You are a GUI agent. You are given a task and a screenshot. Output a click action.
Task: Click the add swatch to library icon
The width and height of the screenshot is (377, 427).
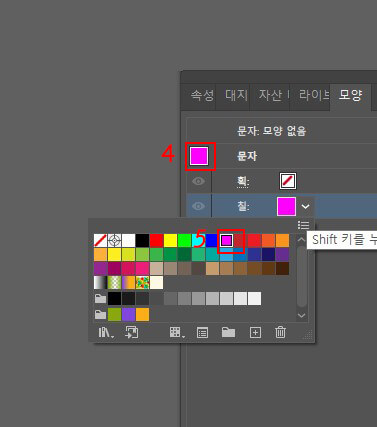click(x=132, y=332)
